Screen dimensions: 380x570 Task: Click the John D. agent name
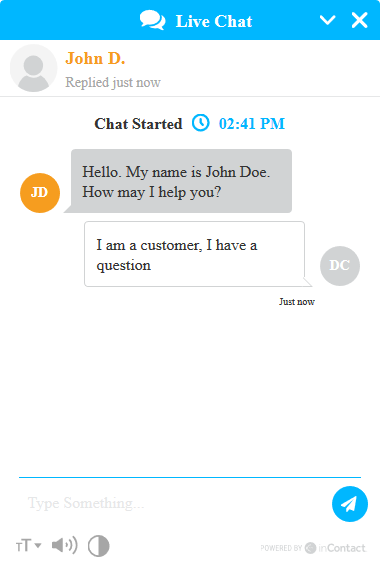point(95,59)
